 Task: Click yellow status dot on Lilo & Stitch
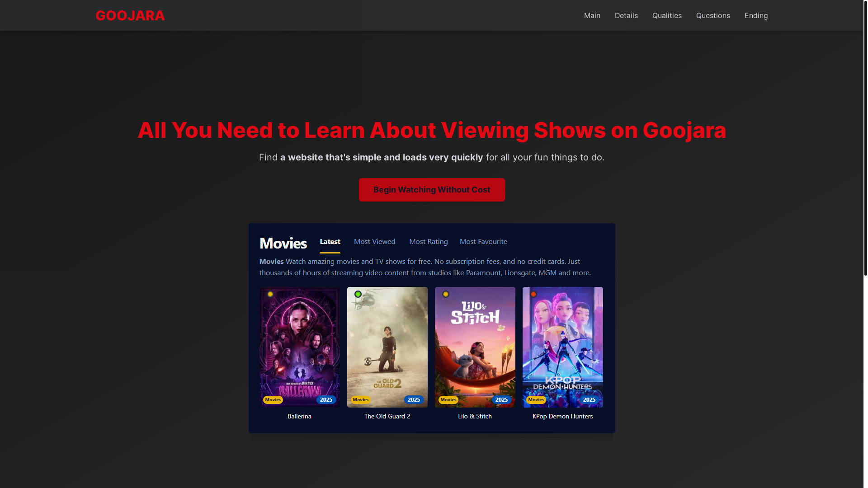point(446,294)
